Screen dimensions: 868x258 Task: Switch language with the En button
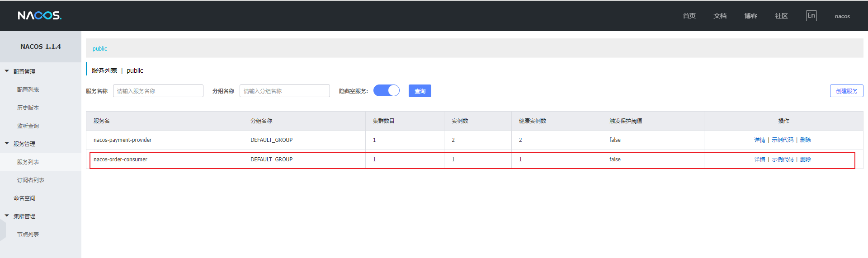pos(811,16)
